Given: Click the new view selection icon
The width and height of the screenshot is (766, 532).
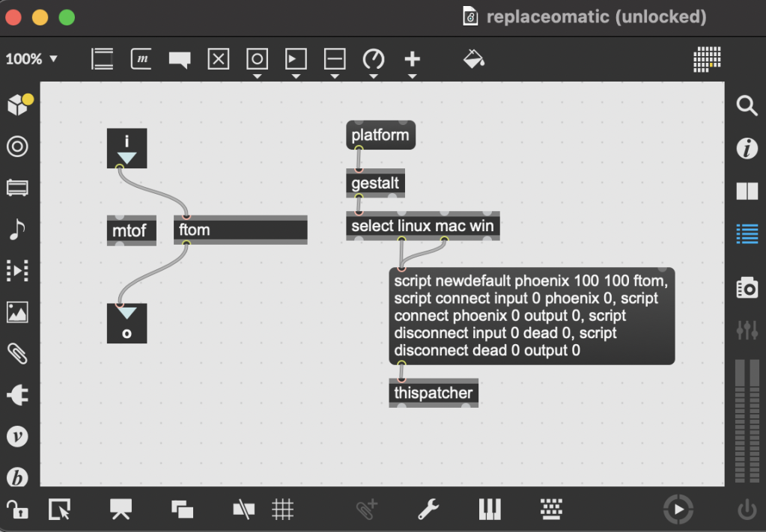Looking at the screenshot, I should (x=60, y=510).
